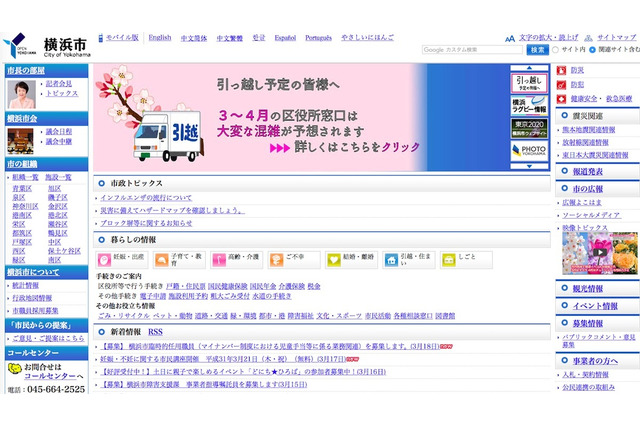The height and width of the screenshot is (426, 640).
Task: Select the サイト内 search radio button
Action: (x=555, y=50)
